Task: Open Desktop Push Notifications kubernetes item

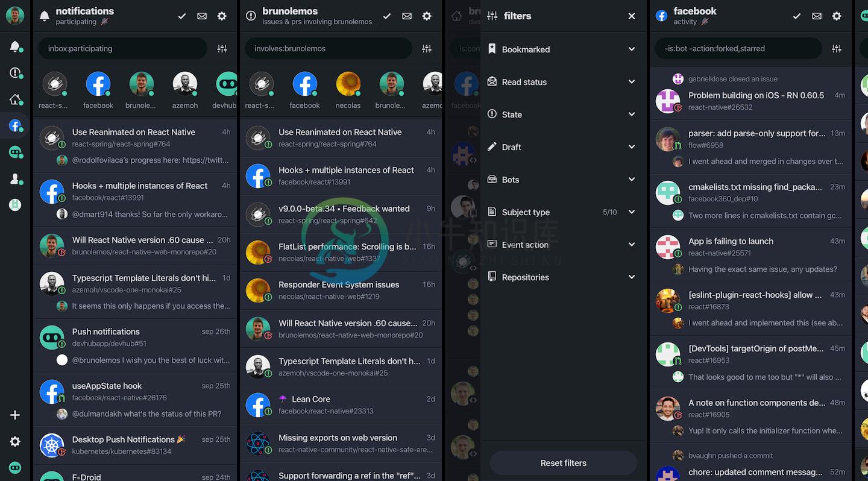Action: click(136, 445)
